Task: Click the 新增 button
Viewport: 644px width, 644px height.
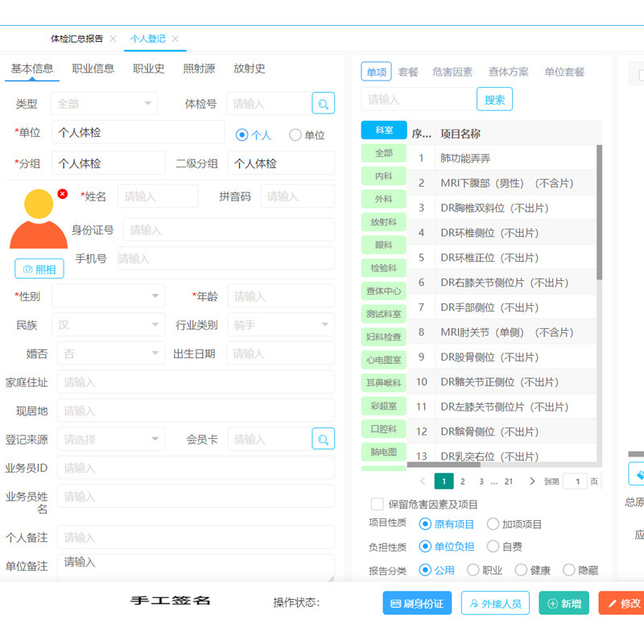Action: [563, 603]
